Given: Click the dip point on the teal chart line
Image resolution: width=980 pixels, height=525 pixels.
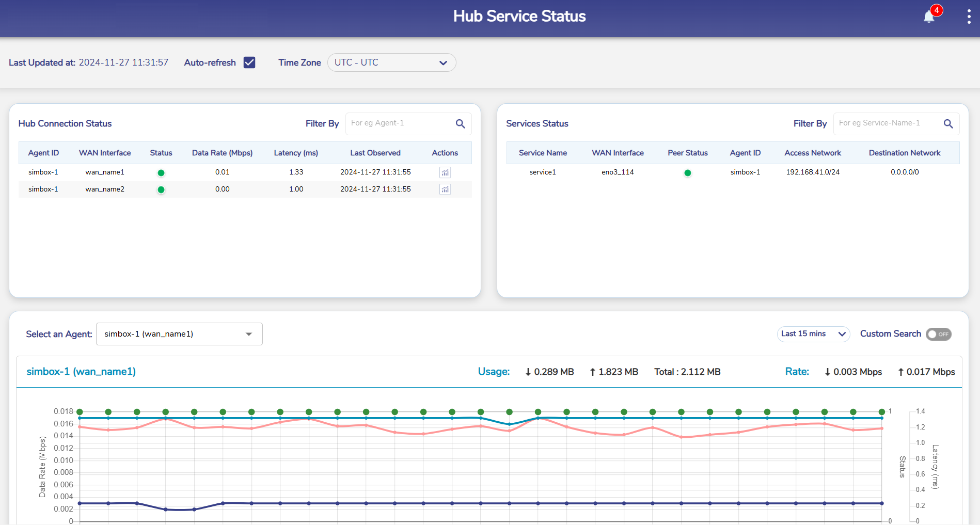Looking at the screenshot, I should click(510, 424).
